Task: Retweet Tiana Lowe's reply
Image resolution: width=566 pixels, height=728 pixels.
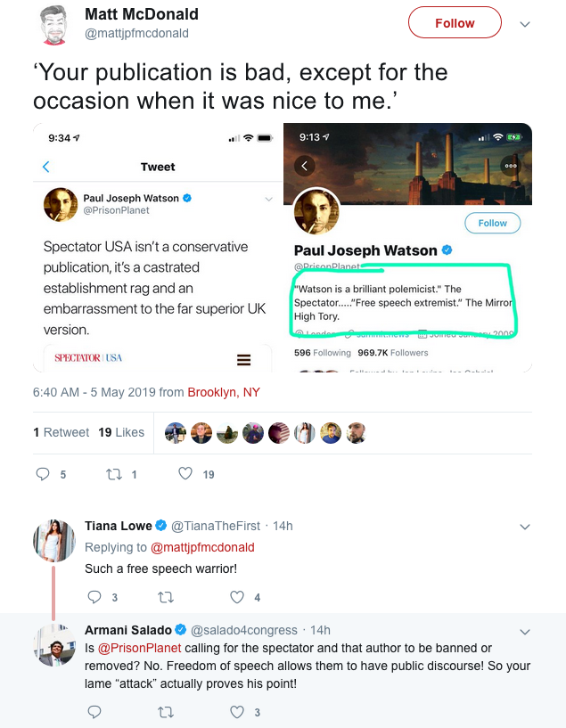Action: tap(165, 597)
